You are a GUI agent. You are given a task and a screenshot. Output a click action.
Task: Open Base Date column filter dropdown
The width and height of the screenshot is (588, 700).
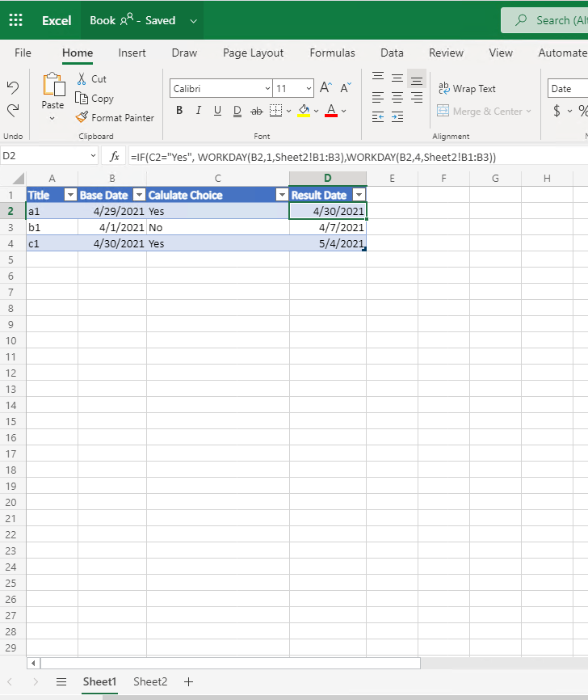click(140, 195)
